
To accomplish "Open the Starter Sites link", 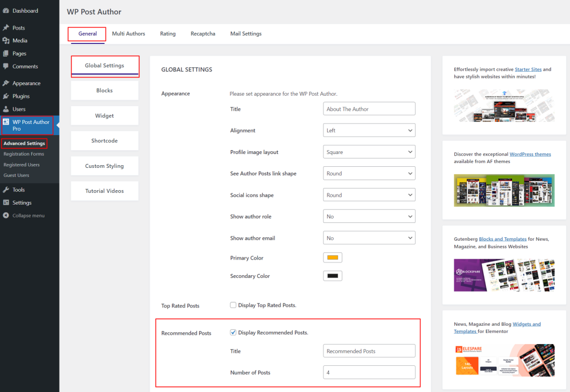I will click(528, 70).
